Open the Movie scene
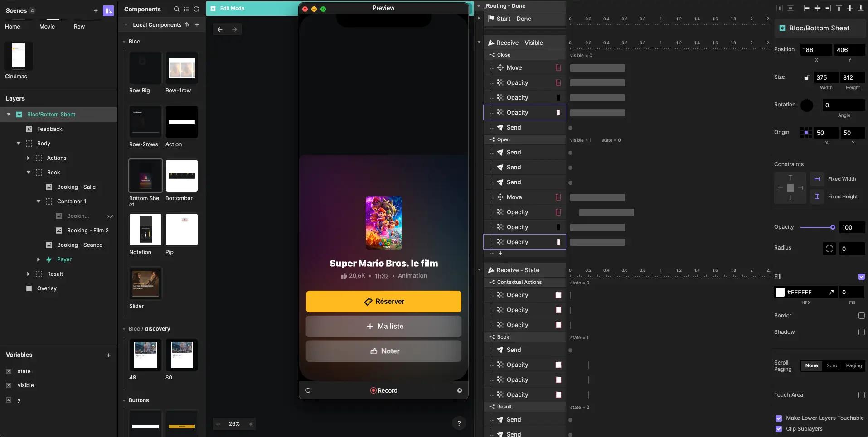This screenshot has height=437, width=868. click(x=47, y=27)
